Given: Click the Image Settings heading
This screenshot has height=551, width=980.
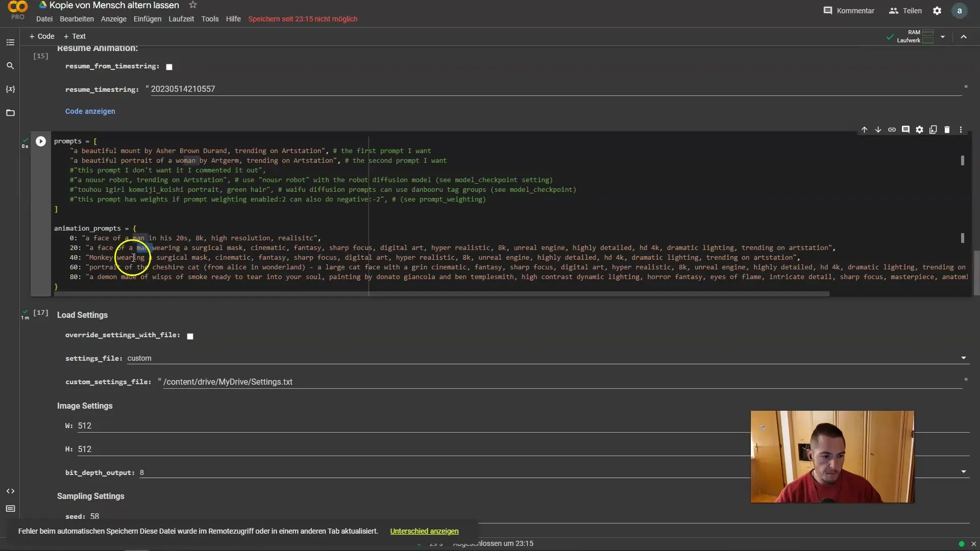Looking at the screenshot, I should pyautogui.click(x=85, y=406).
